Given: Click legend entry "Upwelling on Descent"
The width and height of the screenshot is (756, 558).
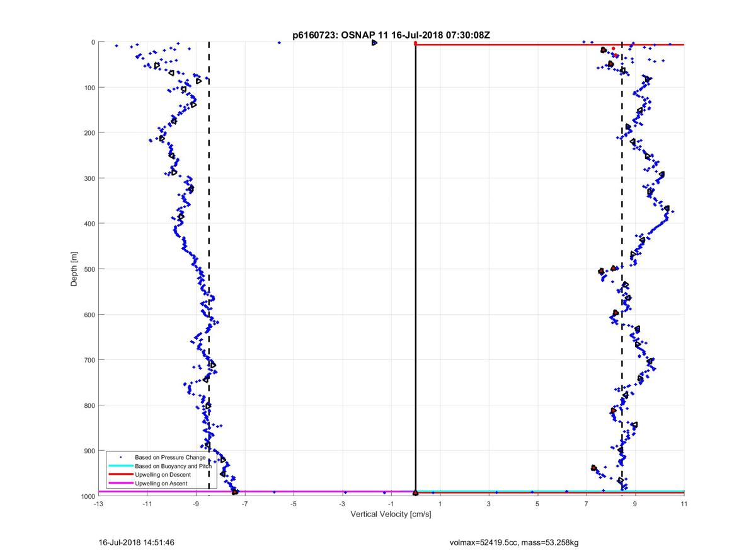Looking at the screenshot, I should 163,474.
